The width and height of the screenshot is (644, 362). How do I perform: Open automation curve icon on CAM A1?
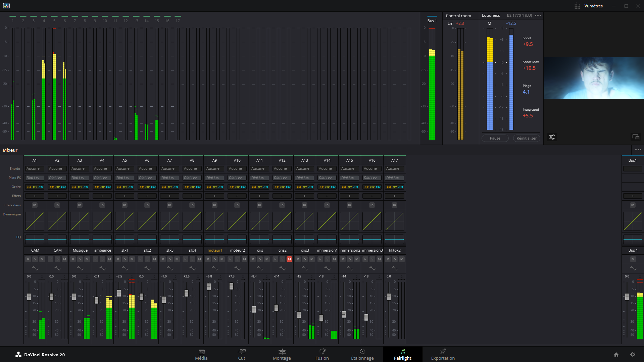35,268
